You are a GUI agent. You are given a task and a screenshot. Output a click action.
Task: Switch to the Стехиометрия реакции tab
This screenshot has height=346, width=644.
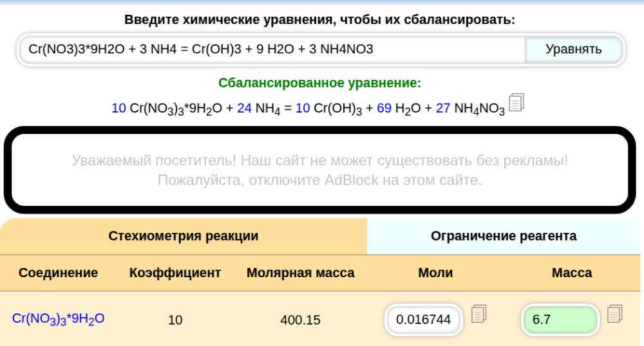184,236
